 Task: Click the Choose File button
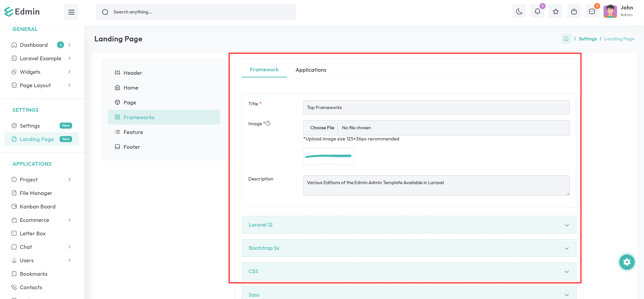322,128
